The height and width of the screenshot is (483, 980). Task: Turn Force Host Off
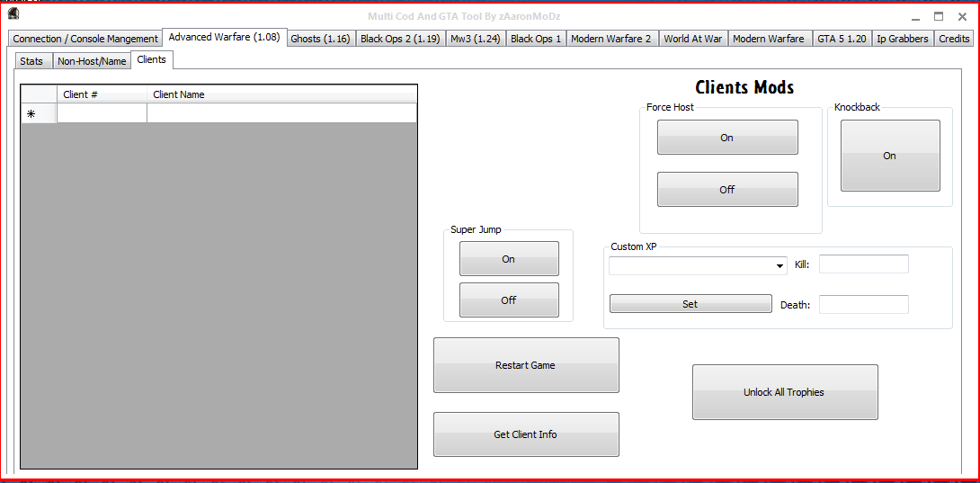pos(727,189)
